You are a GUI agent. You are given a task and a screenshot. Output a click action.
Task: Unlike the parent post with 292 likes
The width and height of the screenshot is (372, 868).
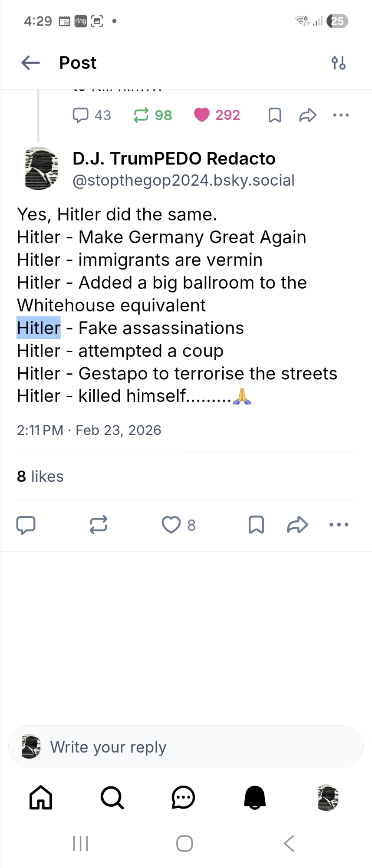pos(202,115)
